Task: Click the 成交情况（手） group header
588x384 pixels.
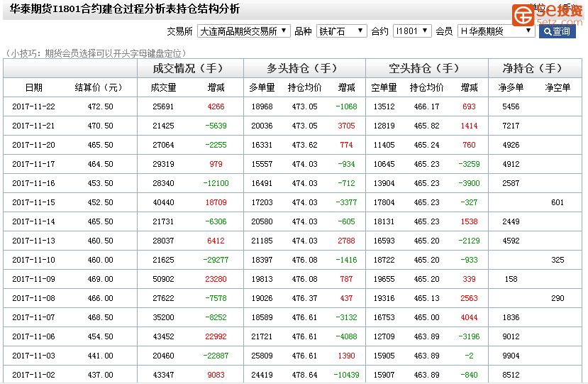Action: (x=190, y=68)
